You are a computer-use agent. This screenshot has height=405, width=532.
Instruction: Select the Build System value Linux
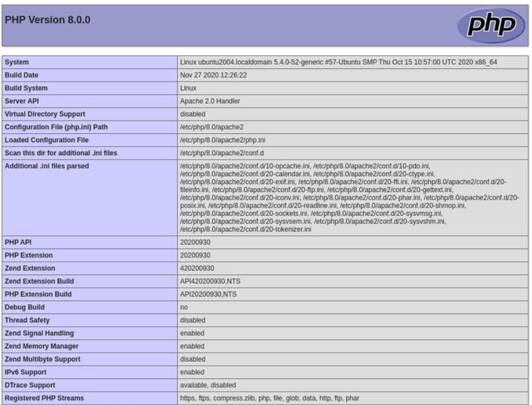tap(188, 88)
